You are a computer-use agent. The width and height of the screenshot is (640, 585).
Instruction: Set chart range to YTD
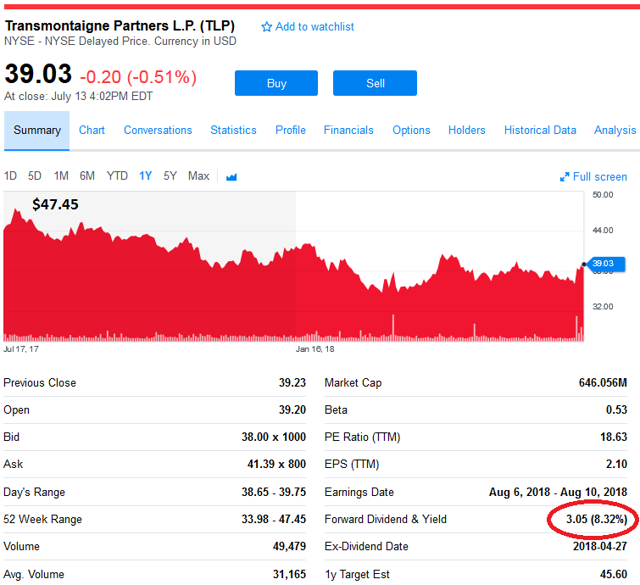pos(117,176)
